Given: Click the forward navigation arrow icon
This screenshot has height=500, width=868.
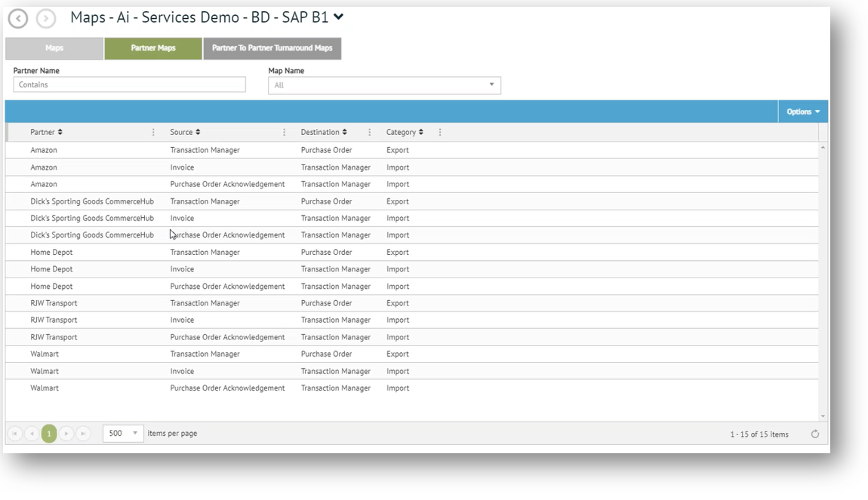Looking at the screenshot, I should point(46,18).
